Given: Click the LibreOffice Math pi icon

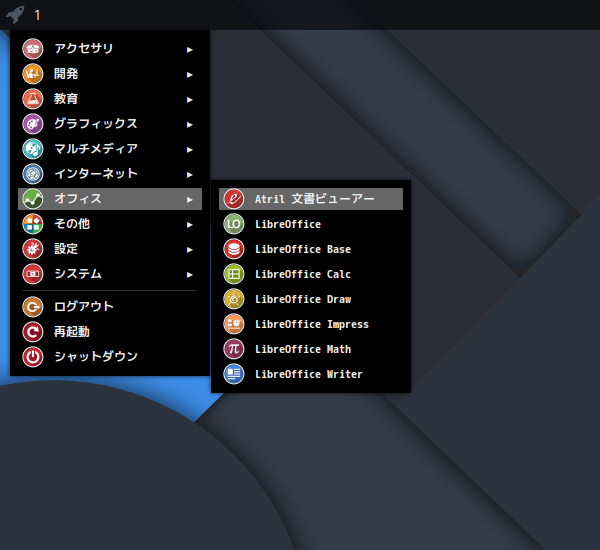Looking at the screenshot, I should coord(234,349).
